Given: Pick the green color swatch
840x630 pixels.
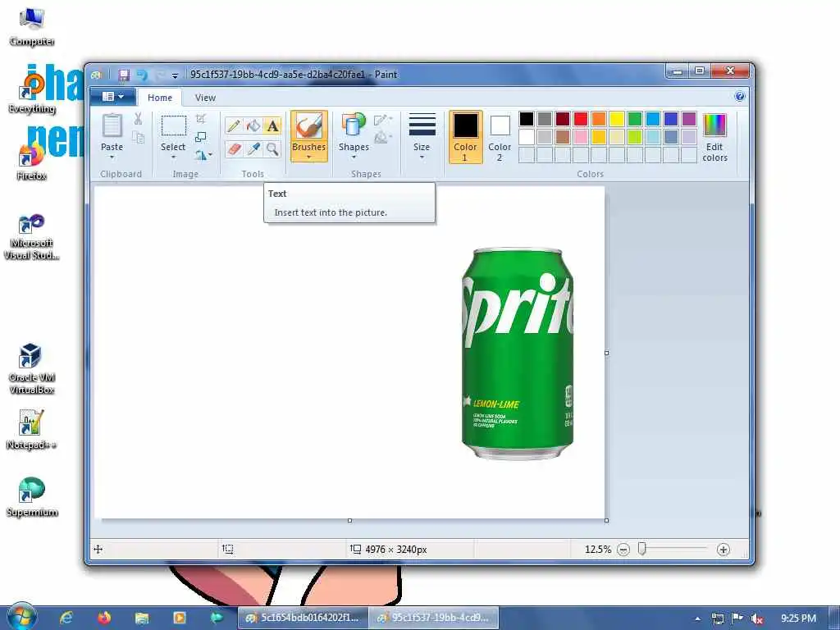Looking at the screenshot, I should [635, 118].
